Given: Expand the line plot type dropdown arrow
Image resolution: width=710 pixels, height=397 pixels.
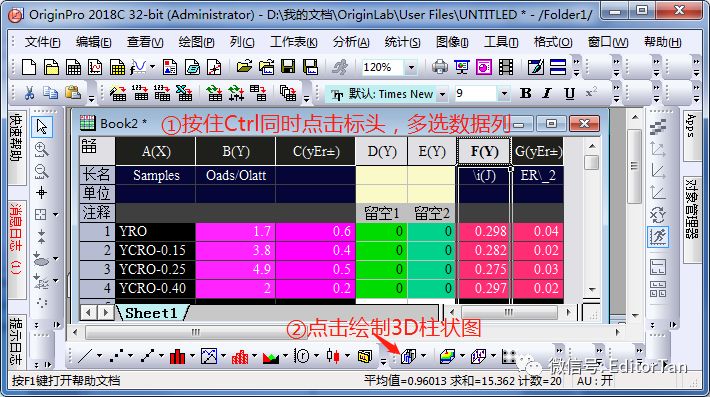Looking at the screenshot, I should [99, 356].
